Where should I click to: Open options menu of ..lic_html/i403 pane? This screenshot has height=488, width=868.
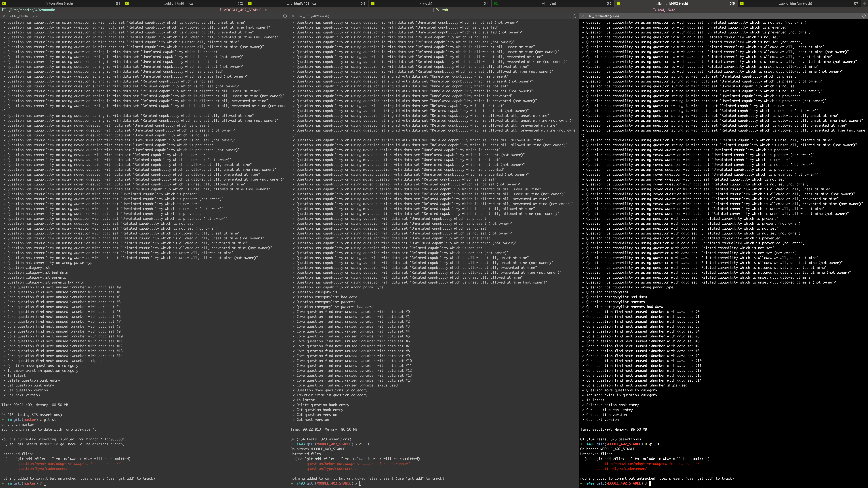pos(575,16)
